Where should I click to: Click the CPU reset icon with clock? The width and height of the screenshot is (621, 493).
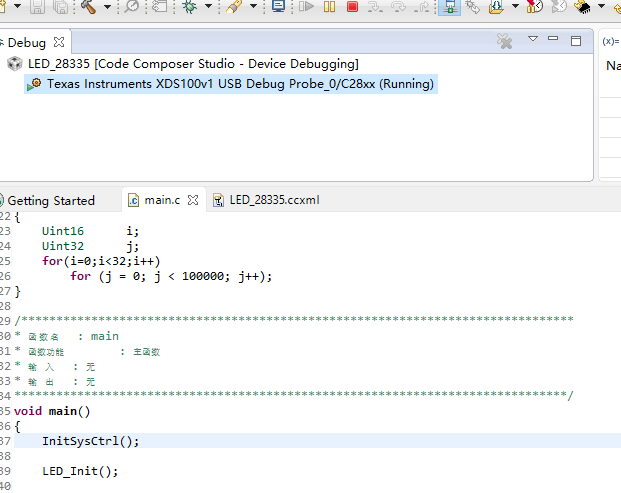coord(535,6)
